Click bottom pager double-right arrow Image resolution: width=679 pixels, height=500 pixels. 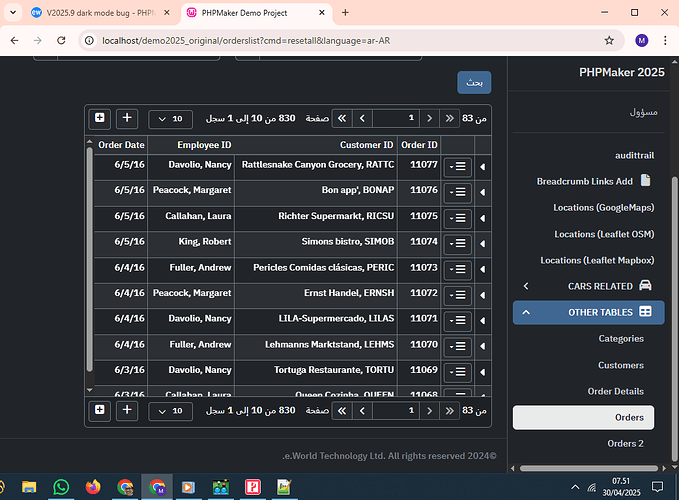[x=449, y=410]
